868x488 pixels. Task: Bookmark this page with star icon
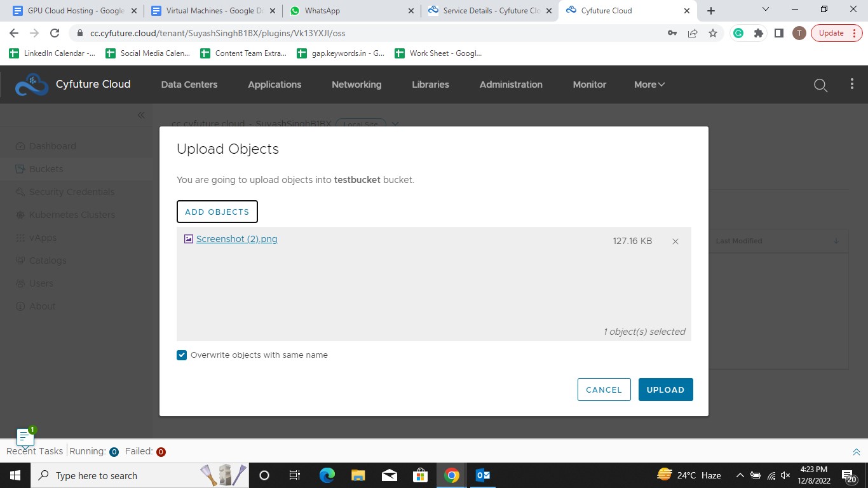click(x=713, y=33)
